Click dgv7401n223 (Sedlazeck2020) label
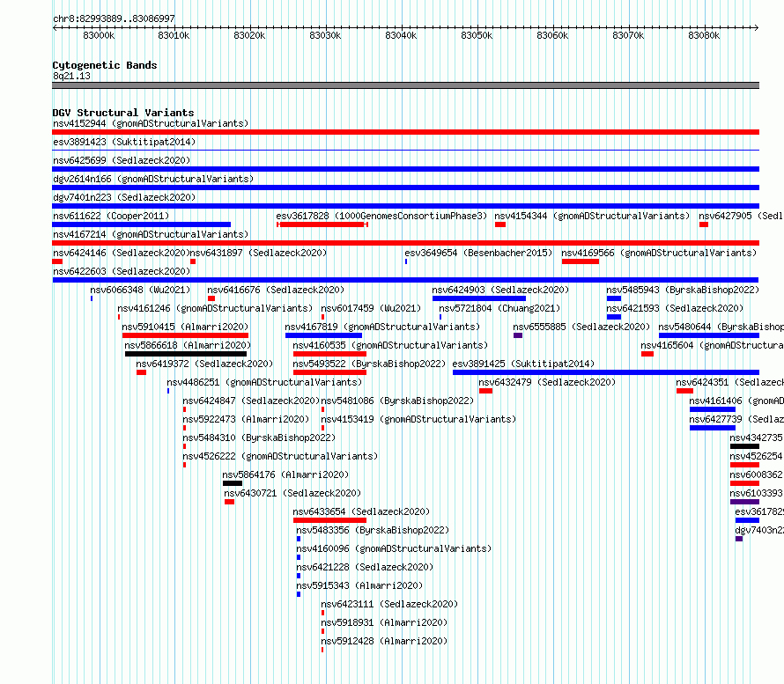Screen dimensions: 784x684 pos(124,197)
